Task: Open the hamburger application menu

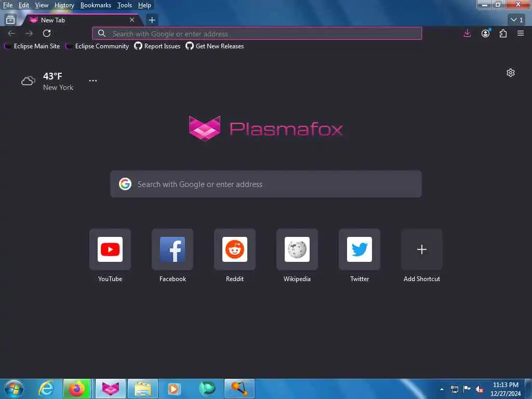Action: pos(521,33)
